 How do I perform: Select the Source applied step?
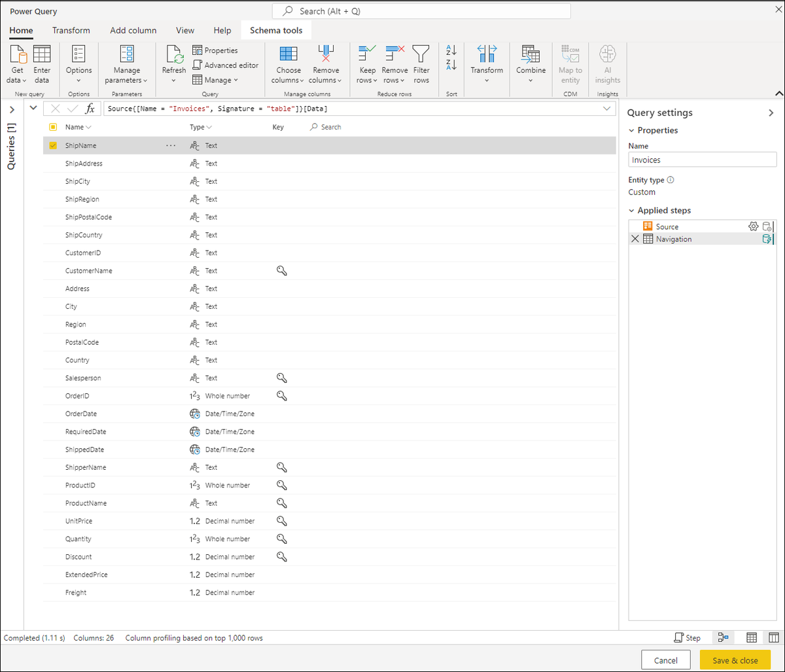(x=702, y=226)
